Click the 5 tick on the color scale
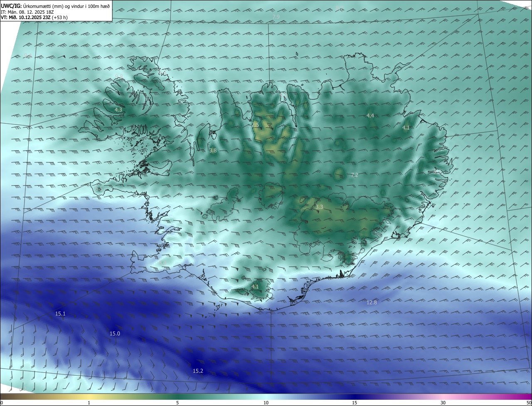This screenshot has height=406, width=532. 177,403
